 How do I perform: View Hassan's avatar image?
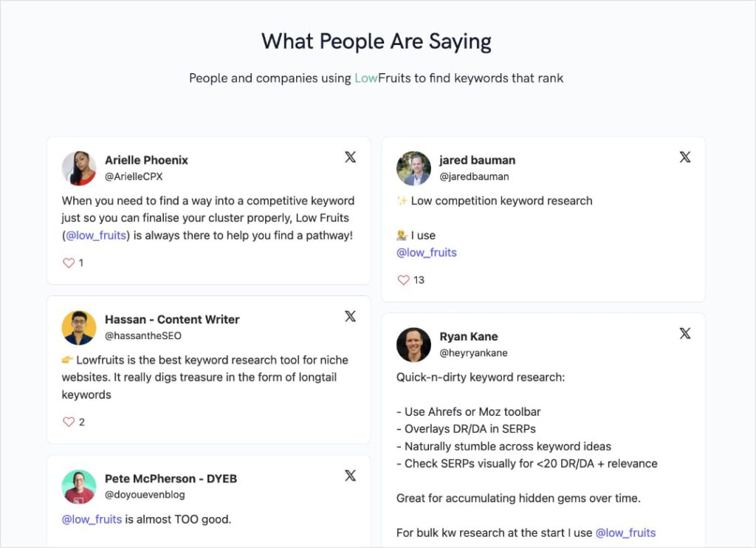pyautogui.click(x=79, y=328)
